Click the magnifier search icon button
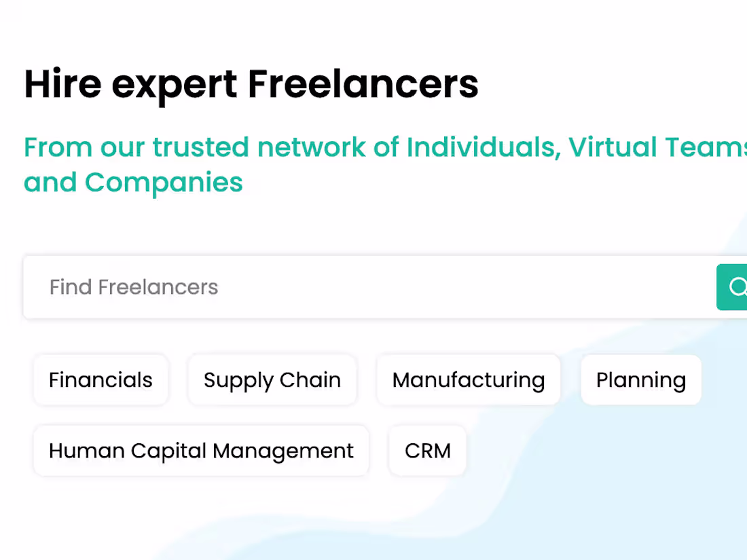 pos(735,287)
